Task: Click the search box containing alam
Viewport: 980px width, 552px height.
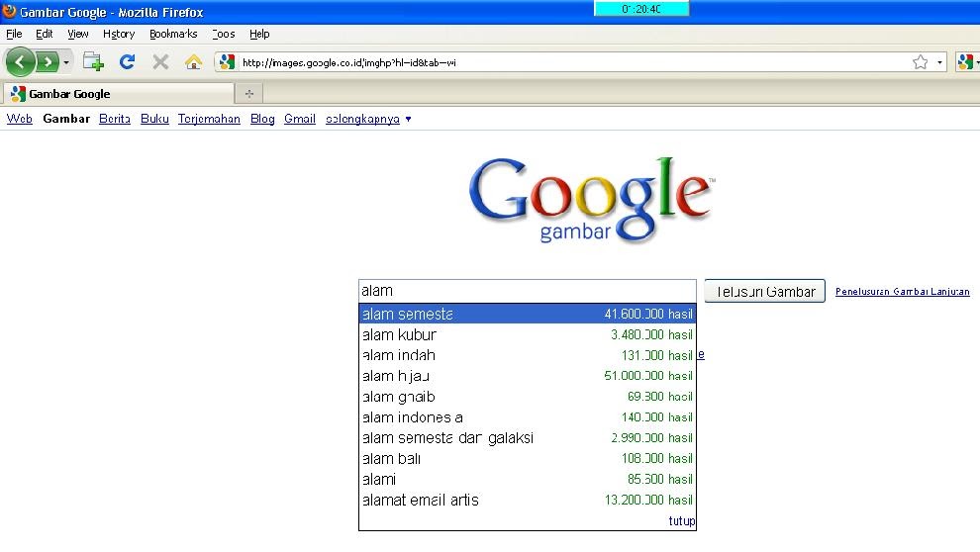Action: [x=527, y=291]
